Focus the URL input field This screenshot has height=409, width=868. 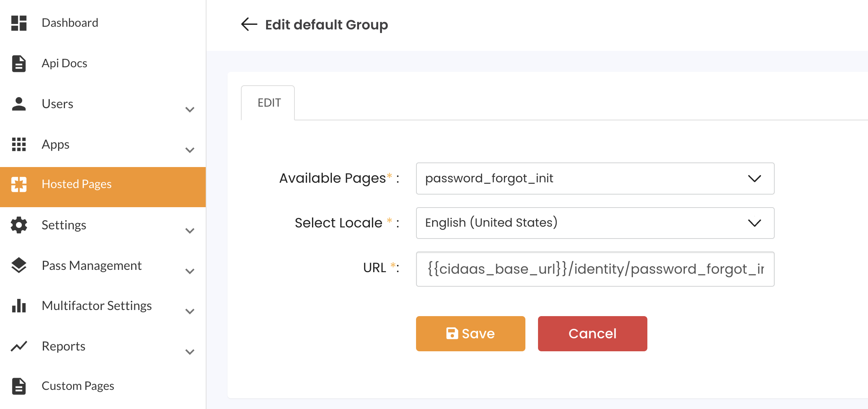tap(595, 269)
